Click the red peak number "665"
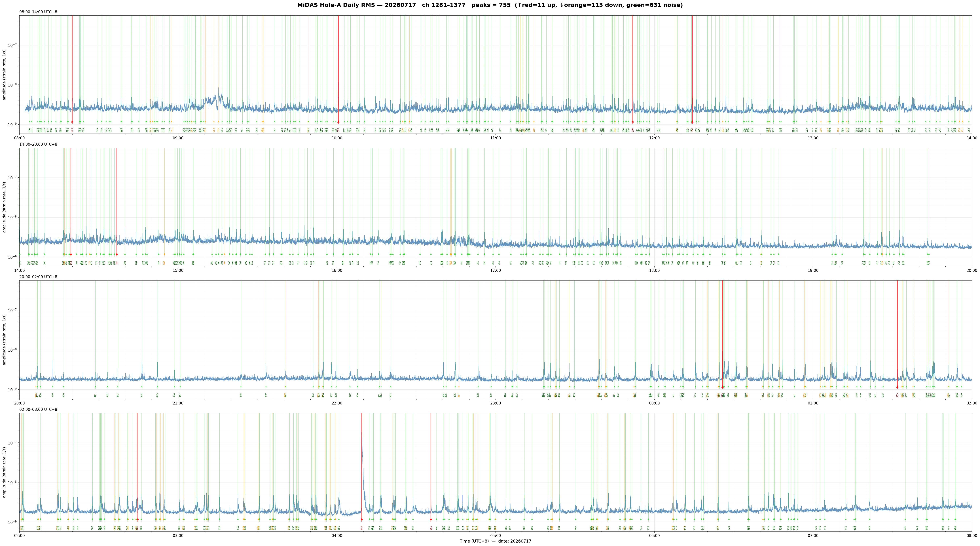The height and width of the screenshot is (546, 980). (431, 528)
